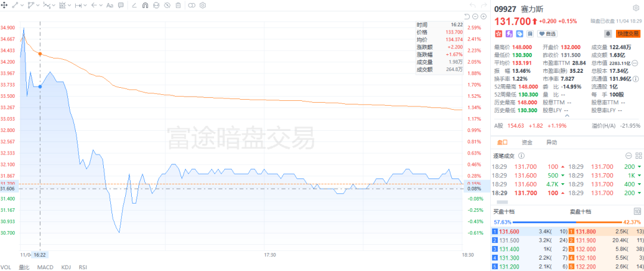Zoom out the chart with the minus icon
644x271 pixels.
coord(475,17)
